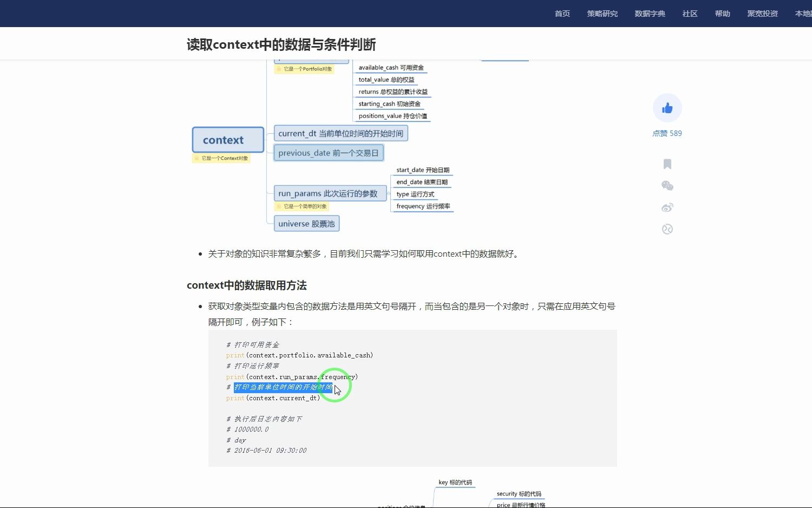The height and width of the screenshot is (508, 812).
Task: Click 它是一个Portfolio对象 yellow note
Action: click(304, 69)
